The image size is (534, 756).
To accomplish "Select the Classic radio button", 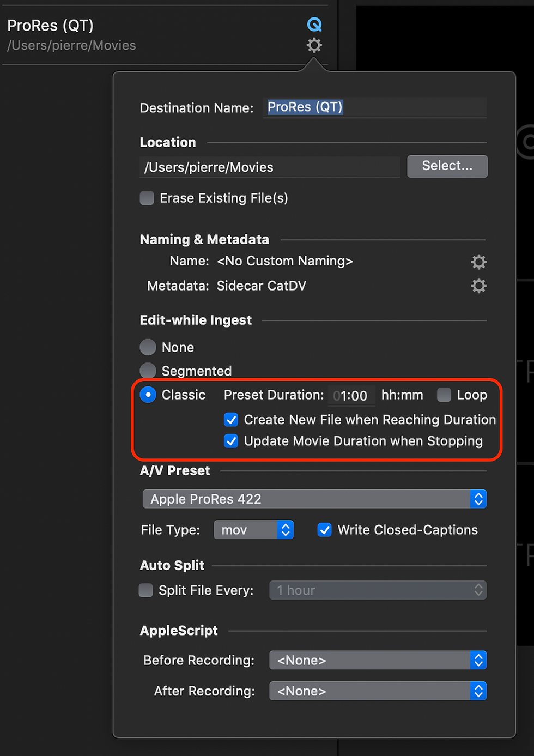I will (x=148, y=395).
